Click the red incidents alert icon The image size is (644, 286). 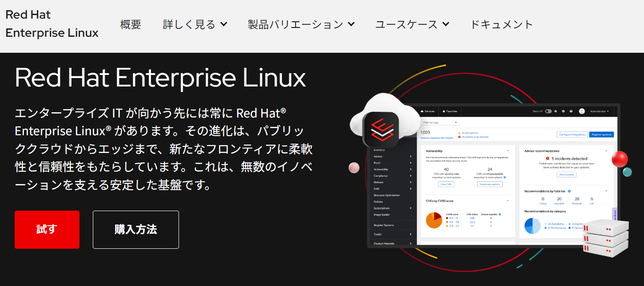(x=547, y=159)
